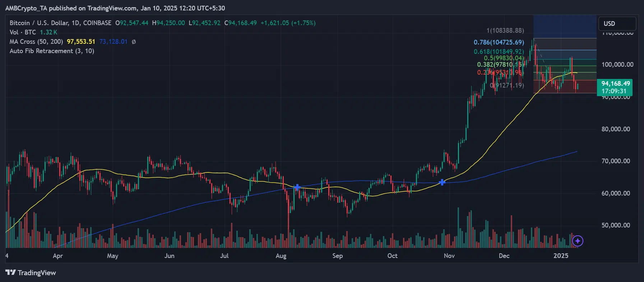Click the 100,000.00 price axis label
Screen dimensions: 644x282
617,65
